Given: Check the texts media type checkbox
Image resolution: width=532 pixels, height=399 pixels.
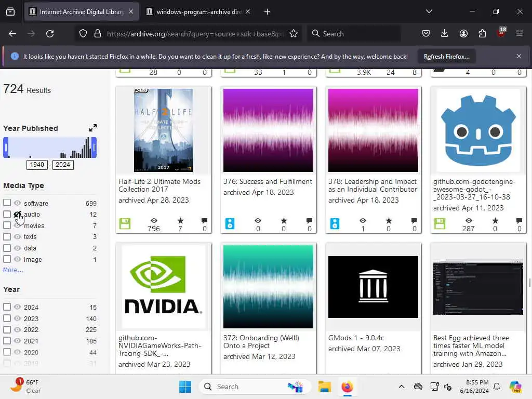Looking at the screenshot, I should tap(7, 236).
